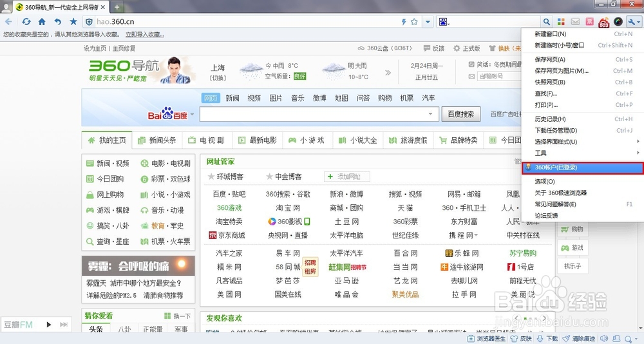This screenshot has width=644, height=344.
Task: Switch to 新闻头条 tab
Action: [x=157, y=140]
